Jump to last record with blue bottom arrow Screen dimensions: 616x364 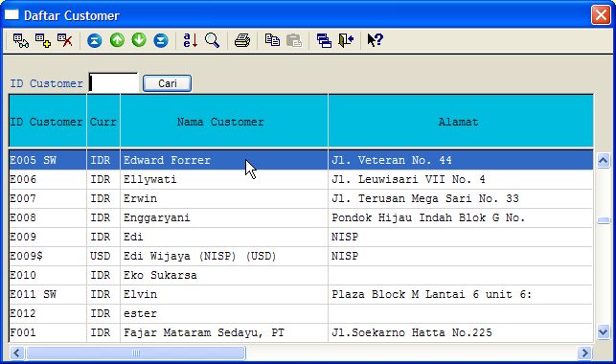tap(161, 40)
